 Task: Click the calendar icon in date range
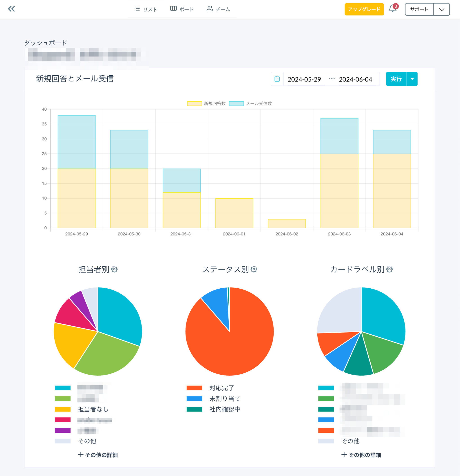pyautogui.click(x=277, y=79)
